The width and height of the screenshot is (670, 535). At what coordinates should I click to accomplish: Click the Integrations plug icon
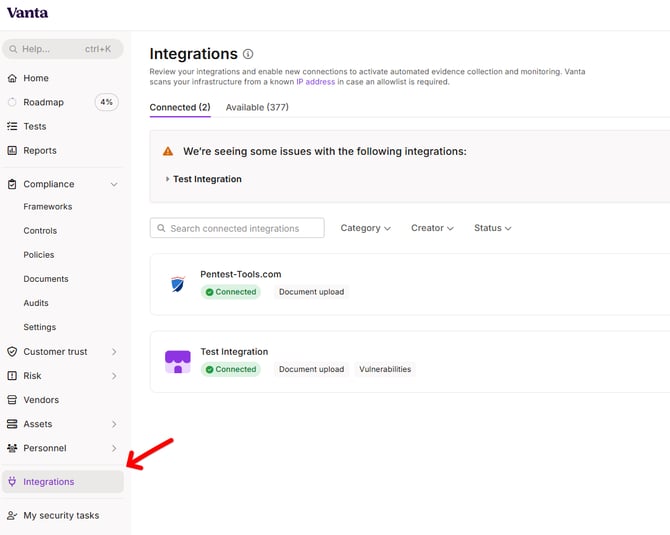click(x=12, y=482)
